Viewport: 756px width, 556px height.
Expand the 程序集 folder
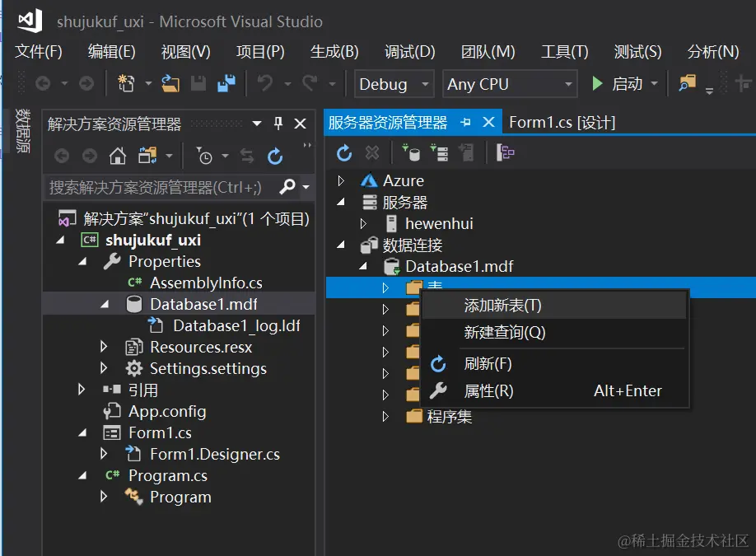click(x=385, y=416)
